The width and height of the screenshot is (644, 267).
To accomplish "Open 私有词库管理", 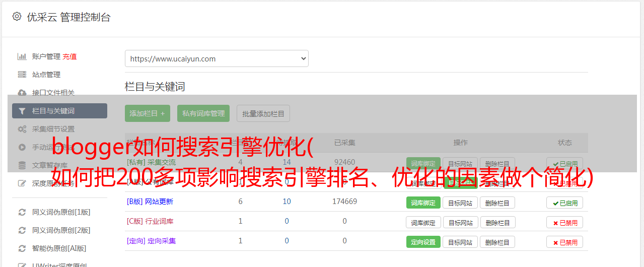I will click(203, 113).
